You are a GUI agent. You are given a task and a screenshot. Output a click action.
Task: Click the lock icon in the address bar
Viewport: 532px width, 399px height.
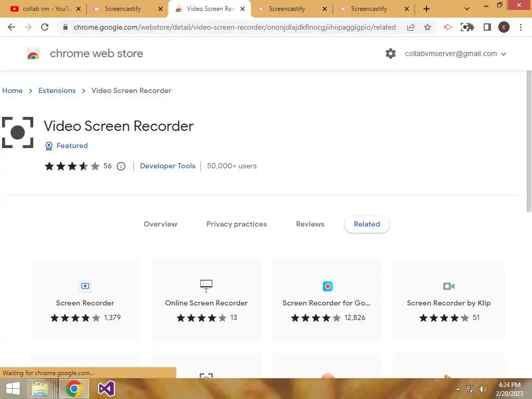point(65,27)
